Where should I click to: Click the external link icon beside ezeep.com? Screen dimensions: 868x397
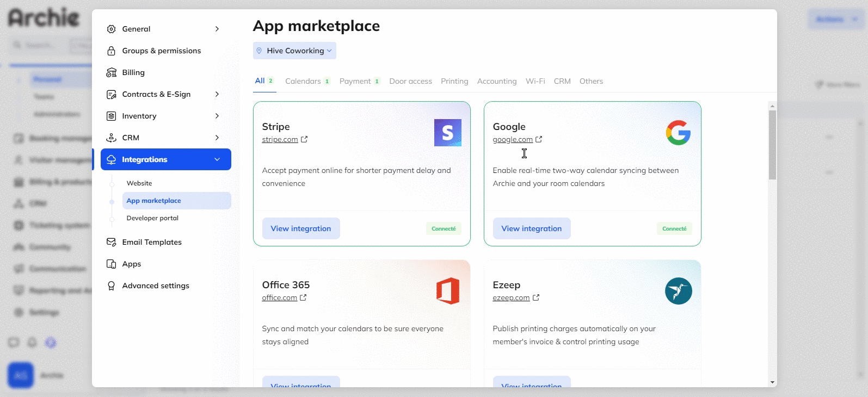[x=536, y=297]
